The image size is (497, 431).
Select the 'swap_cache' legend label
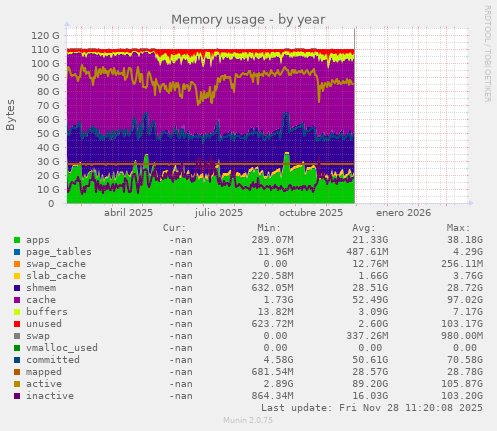(x=56, y=264)
